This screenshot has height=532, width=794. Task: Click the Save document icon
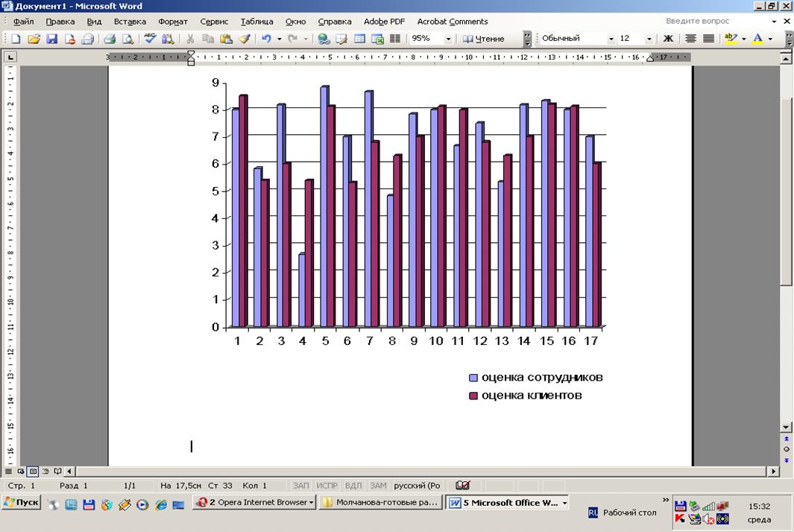[x=52, y=39]
